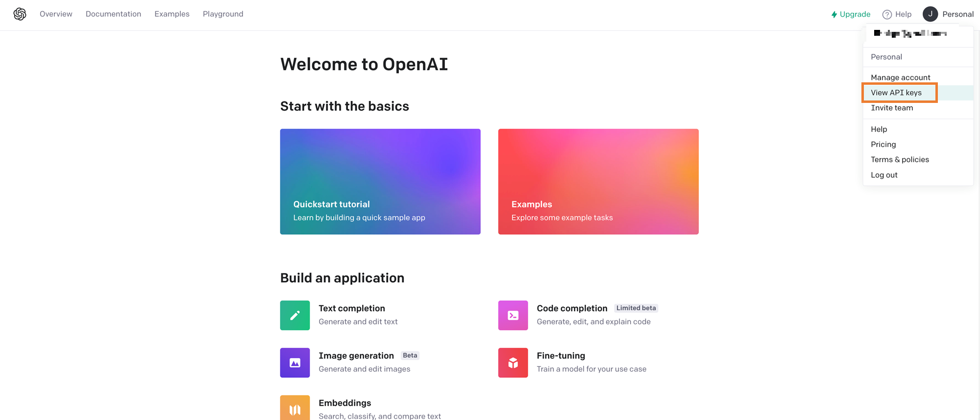Open Pricing from the account menu
980x420 pixels.
(x=918, y=145)
